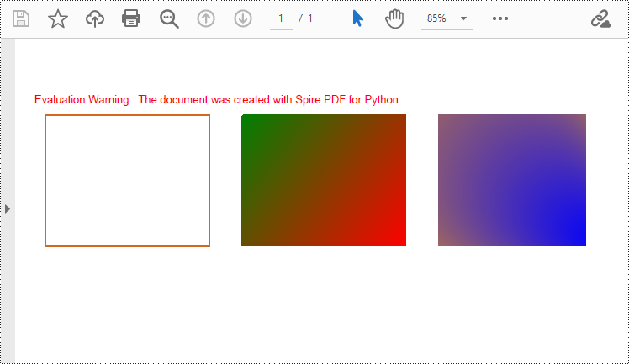Click the purple-blue radial gradient rectangle
This screenshot has height=364, width=629.
[x=512, y=181]
